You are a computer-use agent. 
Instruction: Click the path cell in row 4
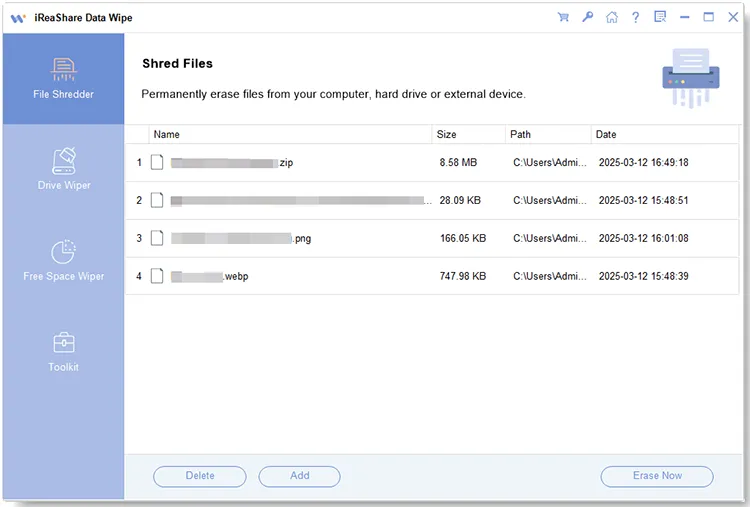click(550, 276)
